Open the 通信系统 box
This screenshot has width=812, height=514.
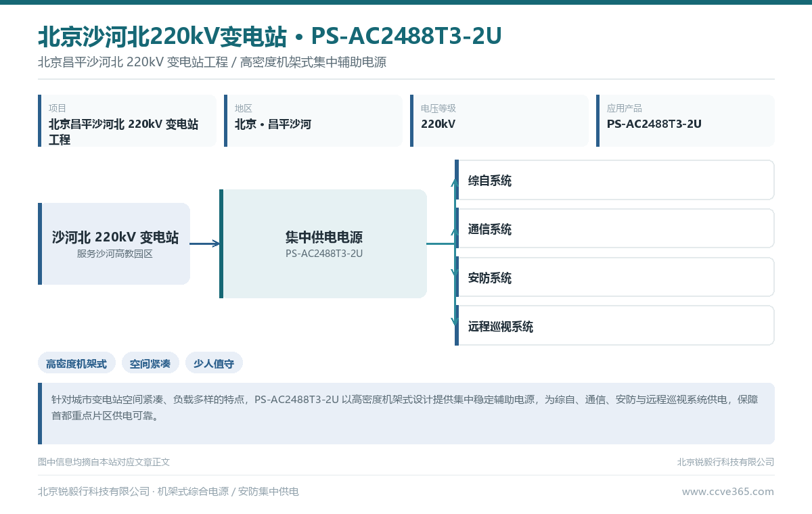tap(614, 229)
